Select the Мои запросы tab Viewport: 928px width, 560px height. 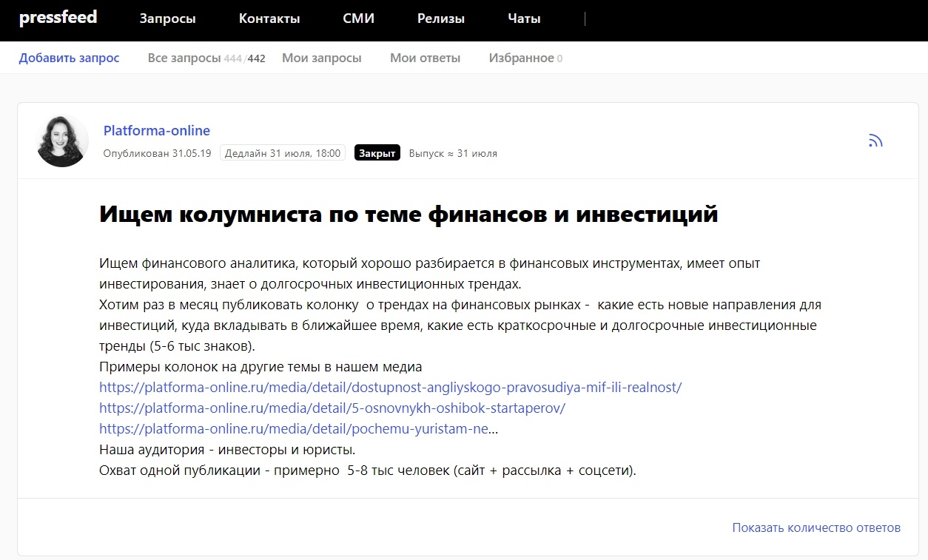(321, 58)
